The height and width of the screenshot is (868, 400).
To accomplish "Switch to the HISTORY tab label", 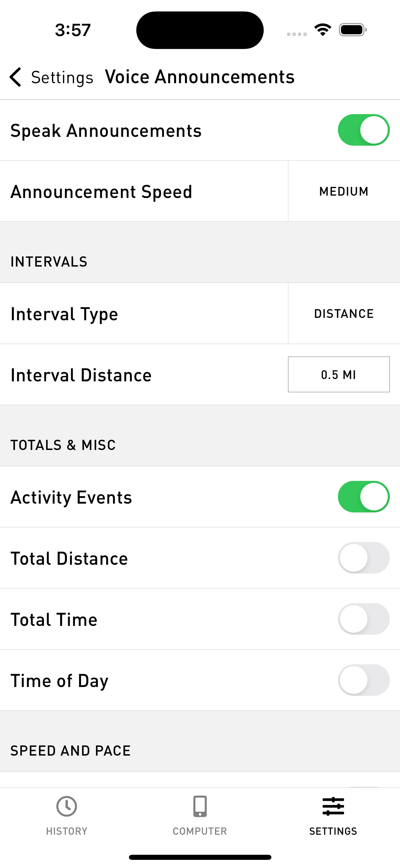I will coord(66,831).
